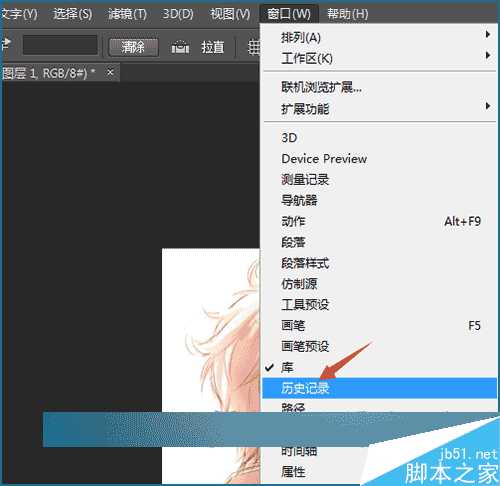Click the swap dimensions arrows icon
This screenshot has height=486, width=500.
pyautogui.click(x=6, y=44)
